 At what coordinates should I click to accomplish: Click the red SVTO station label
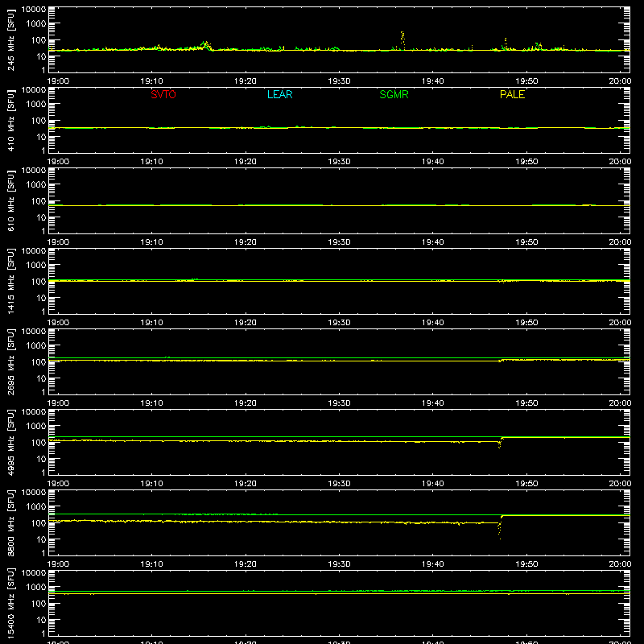click(163, 94)
